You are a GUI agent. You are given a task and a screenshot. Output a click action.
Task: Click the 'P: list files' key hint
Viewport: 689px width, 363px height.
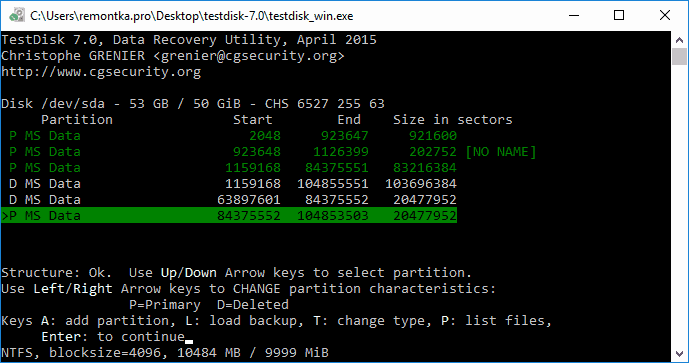497,321
